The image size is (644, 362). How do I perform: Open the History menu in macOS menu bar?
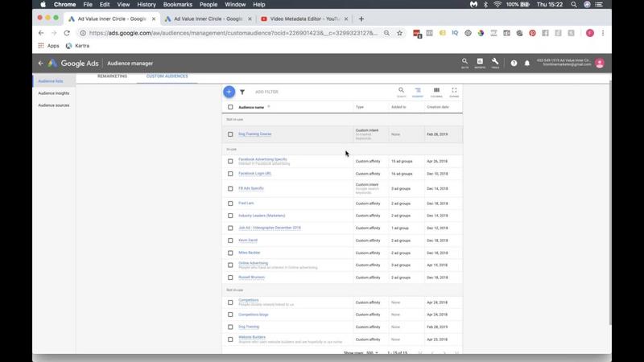(x=147, y=5)
